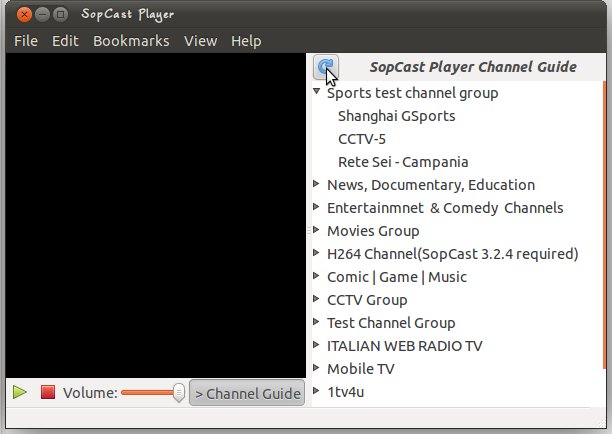Collapse the Sports test channel group arrow
612x434 pixels.
[317, 92]
